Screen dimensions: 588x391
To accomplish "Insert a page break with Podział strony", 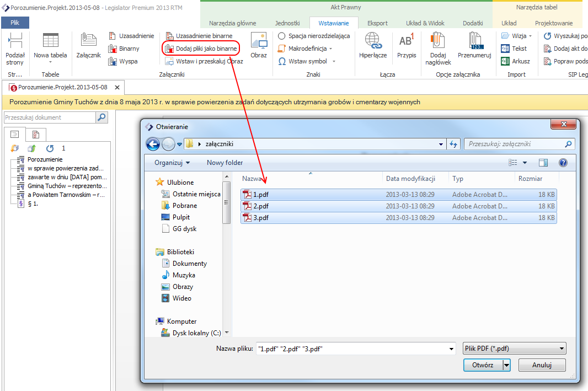I will [15, 49].
